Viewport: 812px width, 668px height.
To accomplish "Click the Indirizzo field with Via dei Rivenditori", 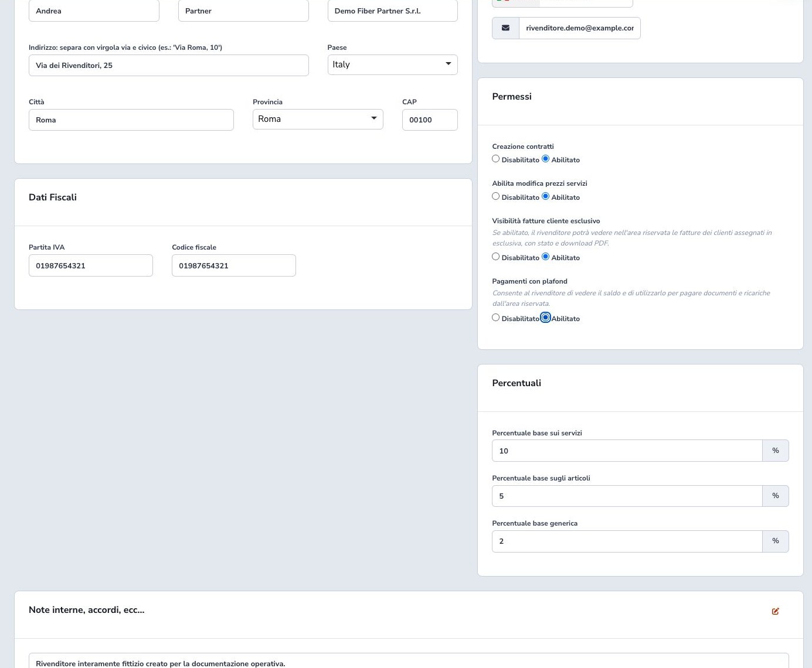I will 168,65.
